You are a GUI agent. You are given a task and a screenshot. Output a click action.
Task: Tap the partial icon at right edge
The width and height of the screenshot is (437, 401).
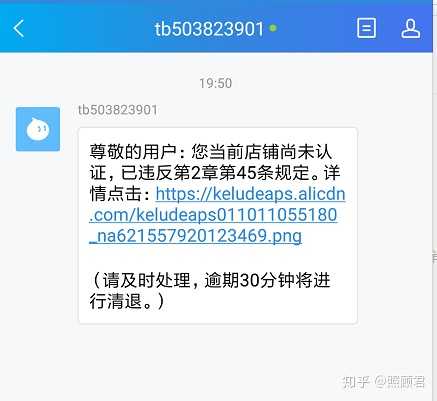tap(434, 257)
